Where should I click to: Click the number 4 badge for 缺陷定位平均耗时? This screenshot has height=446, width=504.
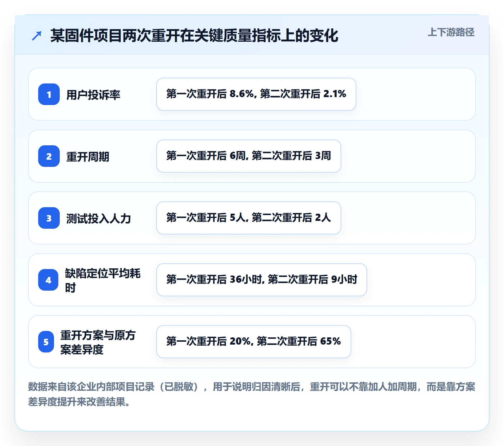click(x=48, y=280)
